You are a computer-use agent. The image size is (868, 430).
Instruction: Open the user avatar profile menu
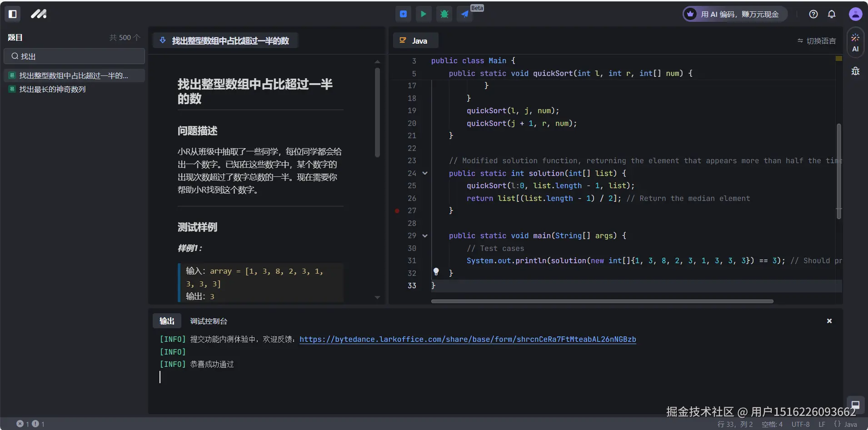855,14
